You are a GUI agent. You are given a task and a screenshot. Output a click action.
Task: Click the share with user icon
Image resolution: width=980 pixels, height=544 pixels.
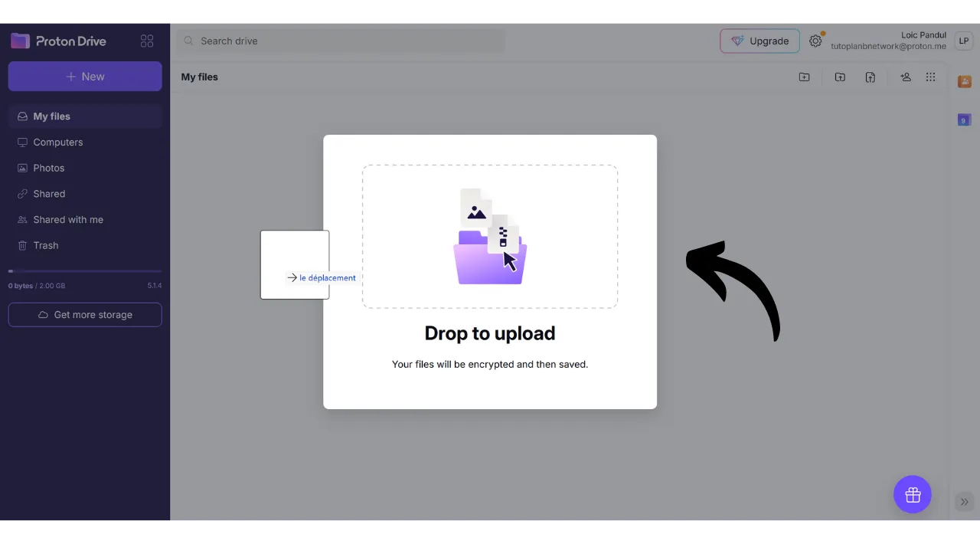[x=906, y=77]
